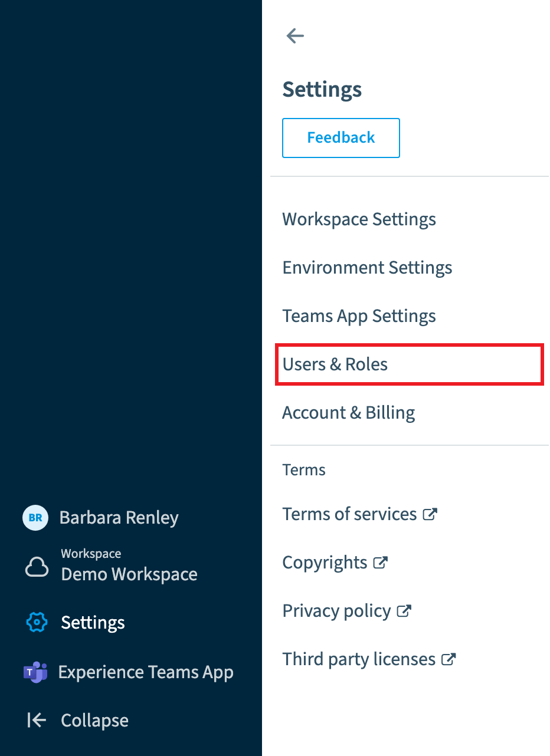This screenshot has height=756, width=550.
Task: Click the back arrow above Settings
Action: point(294,36)
